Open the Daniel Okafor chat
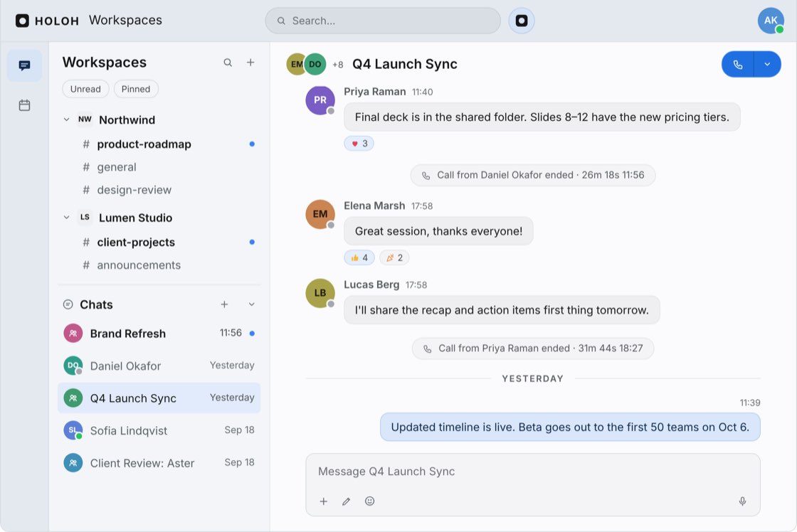This screenshot has width=797, height=532. (159, 366)
